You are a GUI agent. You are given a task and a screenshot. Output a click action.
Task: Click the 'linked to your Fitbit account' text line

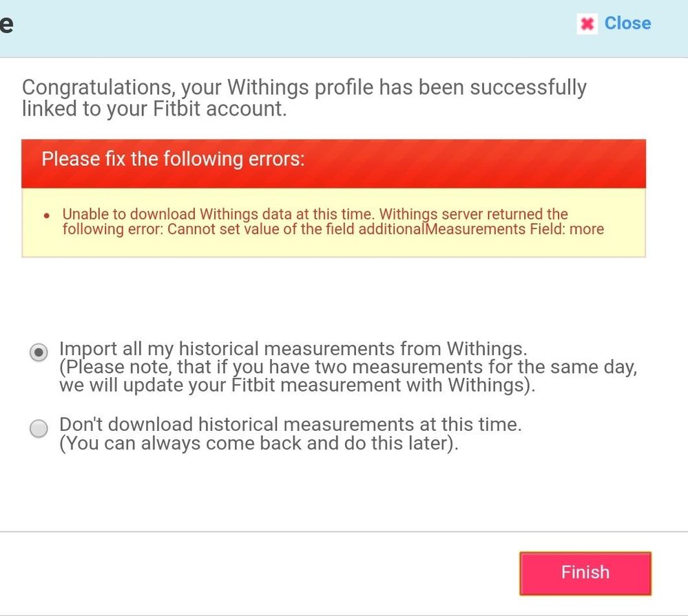coord(154,109)
